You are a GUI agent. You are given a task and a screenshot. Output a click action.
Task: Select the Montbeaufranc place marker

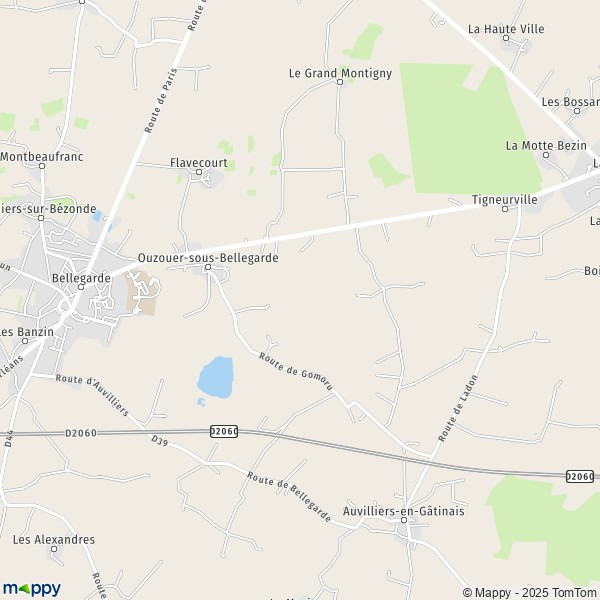[42, 166]
